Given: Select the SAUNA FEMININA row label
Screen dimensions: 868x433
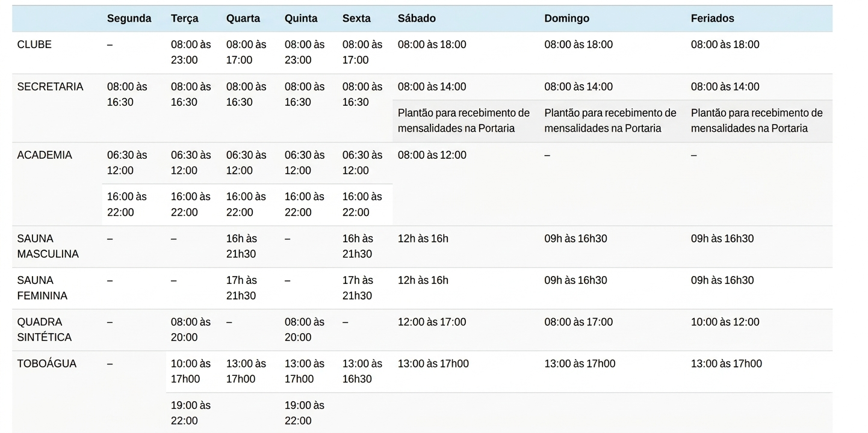Looking at the screenshot, I should click(x=42, y=288).
